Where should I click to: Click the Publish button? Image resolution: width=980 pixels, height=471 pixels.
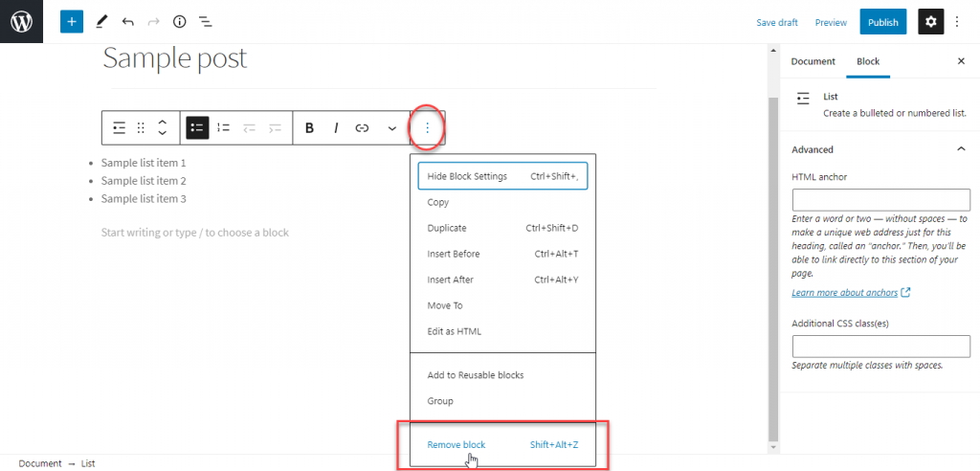click(x=883, y=22)
